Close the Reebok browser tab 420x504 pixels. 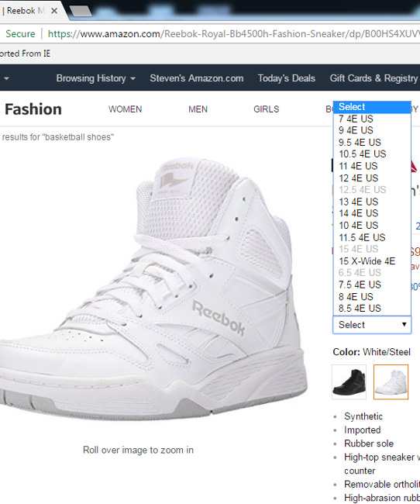point(54,11)
